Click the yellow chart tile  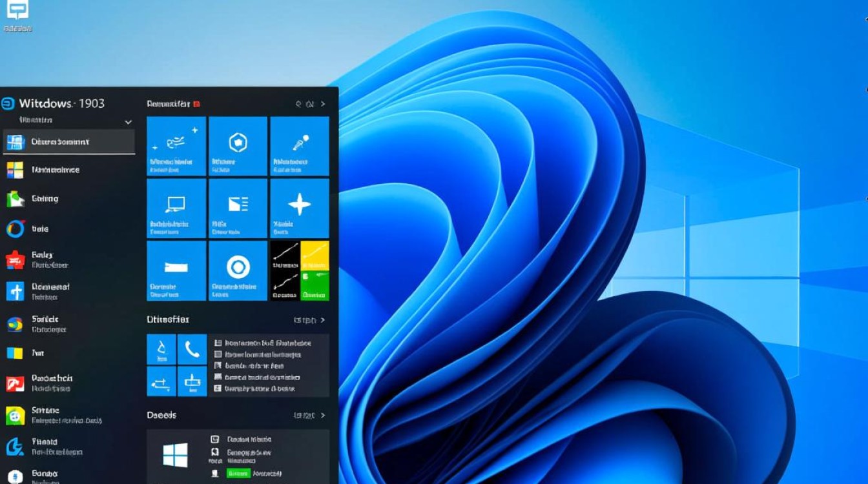coord(315,256)
